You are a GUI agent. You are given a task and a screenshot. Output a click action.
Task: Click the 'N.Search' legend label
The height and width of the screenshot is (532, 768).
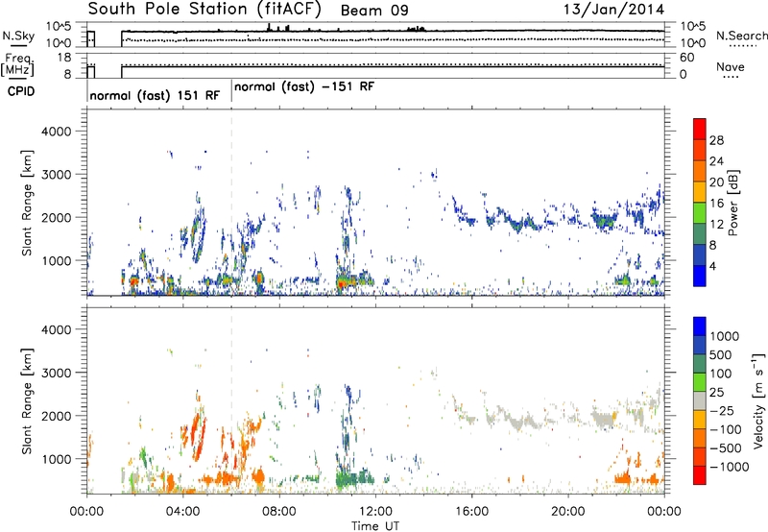[x=741, y=36]
